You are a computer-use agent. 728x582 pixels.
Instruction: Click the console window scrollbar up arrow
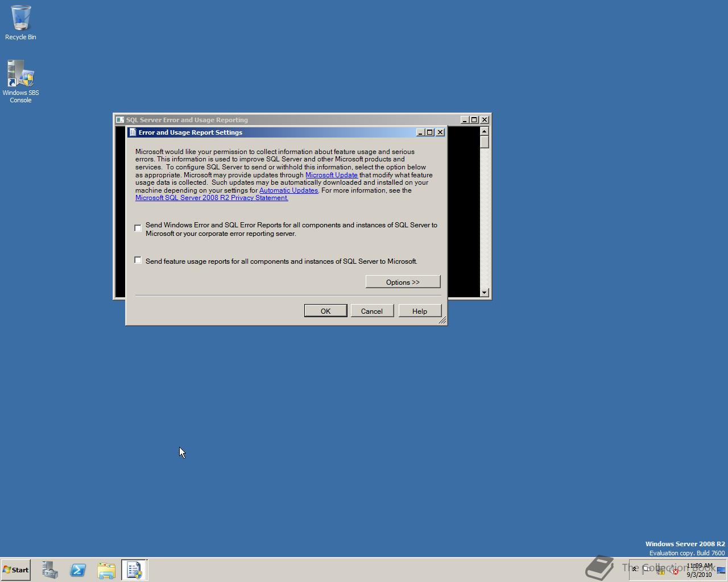click(x=485, y=131)
